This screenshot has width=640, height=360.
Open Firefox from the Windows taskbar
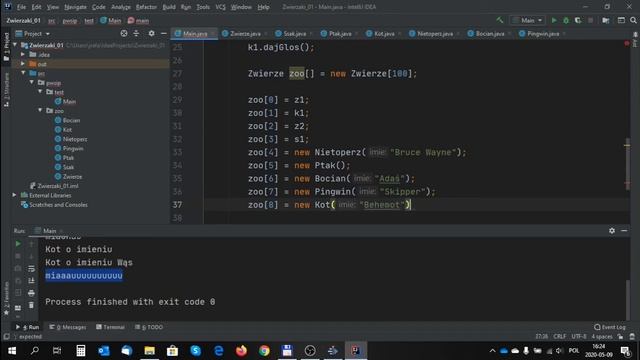point(241,351)
